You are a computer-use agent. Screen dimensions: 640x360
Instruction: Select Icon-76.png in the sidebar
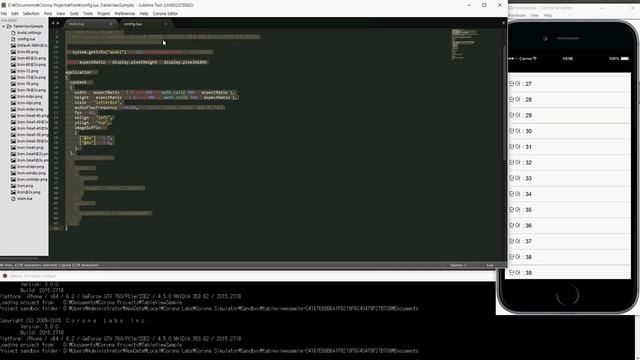coord(28,84)
